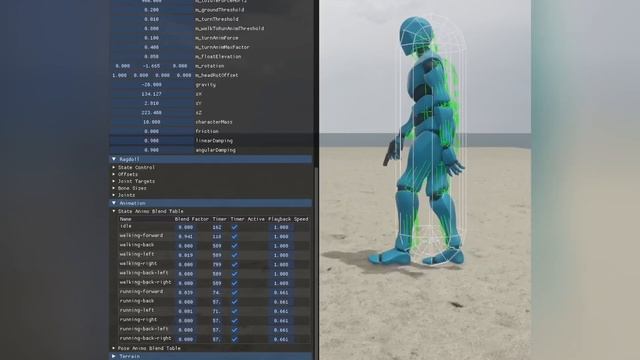Toggle Timer Active checkbox for walking-forward

235,237
